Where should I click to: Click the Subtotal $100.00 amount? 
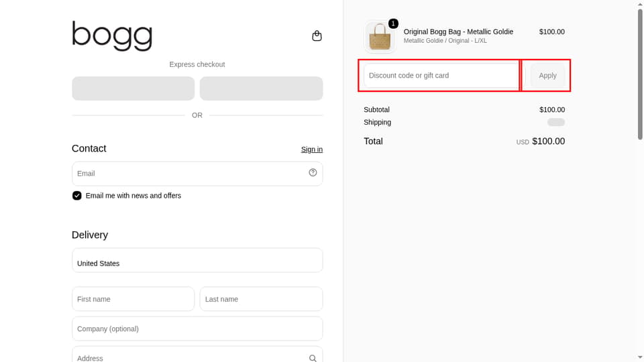click(x=552, y=109)
